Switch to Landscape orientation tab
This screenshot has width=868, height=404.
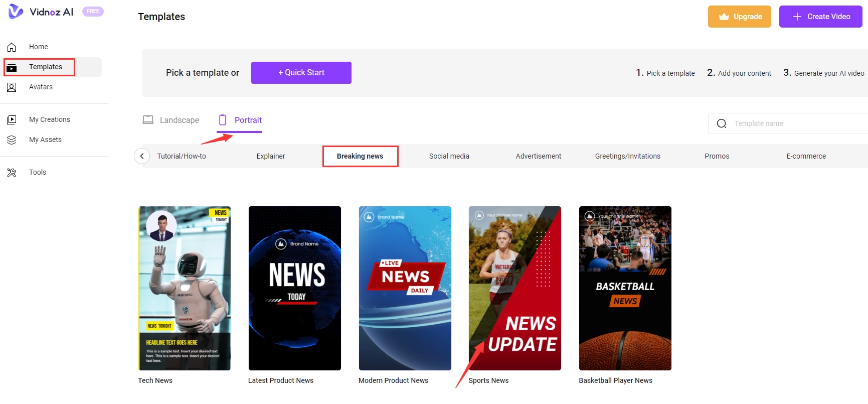pos(171,120)
